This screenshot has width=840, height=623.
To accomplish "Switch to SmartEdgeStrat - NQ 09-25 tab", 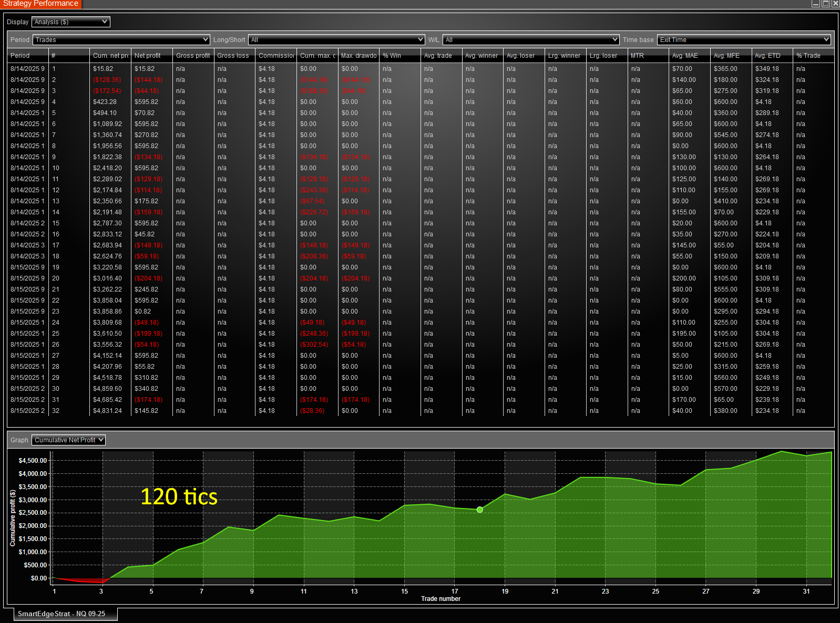I will click(x=62, y=614).
